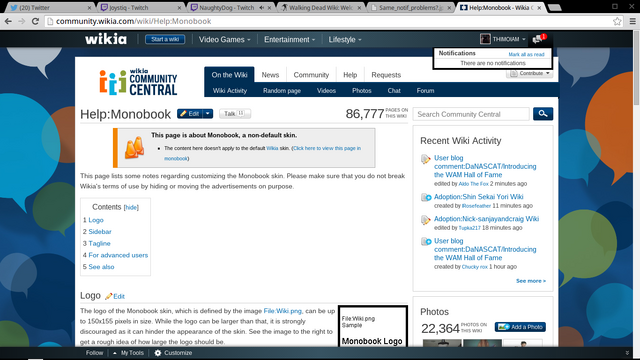
Task: Collapse the bottom toolbar with the chevron icon
Action: pos(627,353)
